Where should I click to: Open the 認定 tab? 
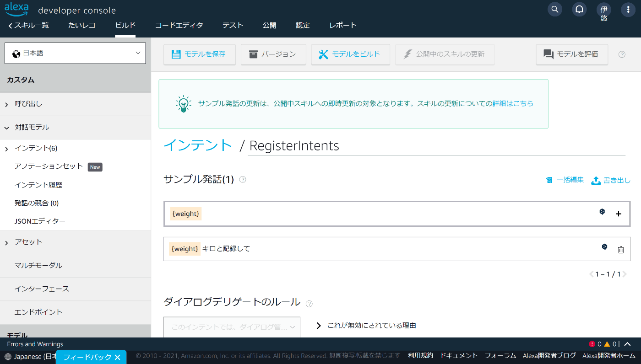(303, 25)
